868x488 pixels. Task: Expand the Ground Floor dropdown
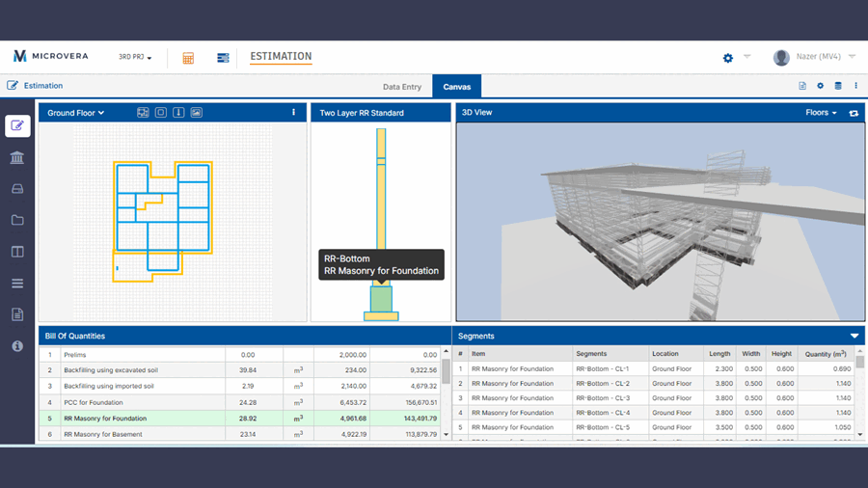(76, 113)
